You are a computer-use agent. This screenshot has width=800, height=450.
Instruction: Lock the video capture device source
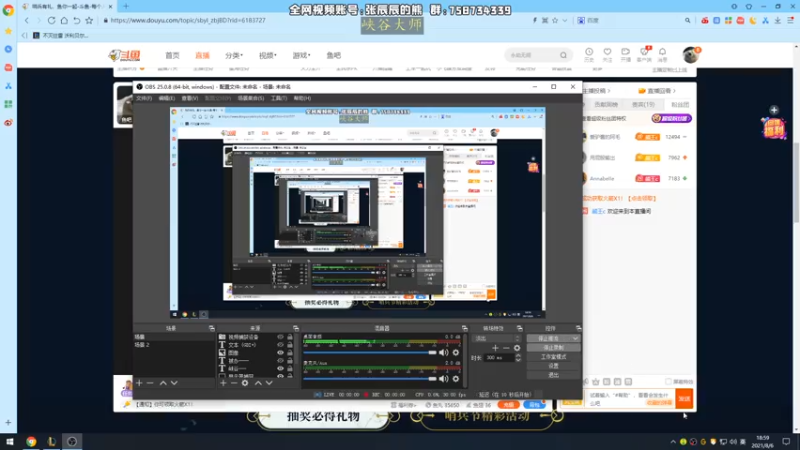tap(290, 337)
